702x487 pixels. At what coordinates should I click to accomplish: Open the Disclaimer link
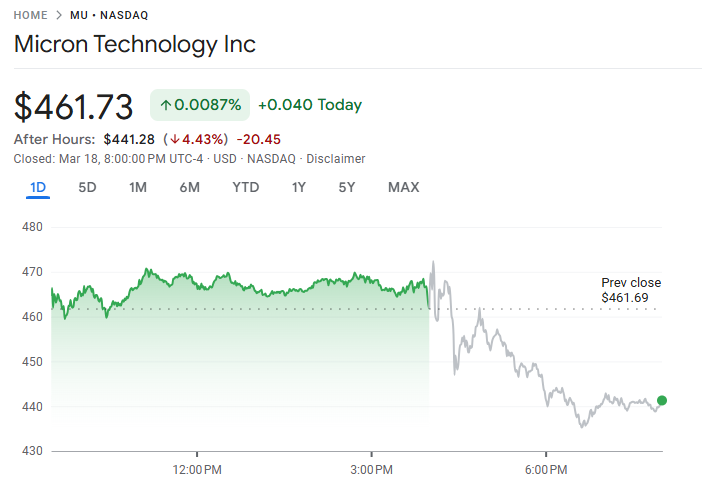tap(336, 159)
